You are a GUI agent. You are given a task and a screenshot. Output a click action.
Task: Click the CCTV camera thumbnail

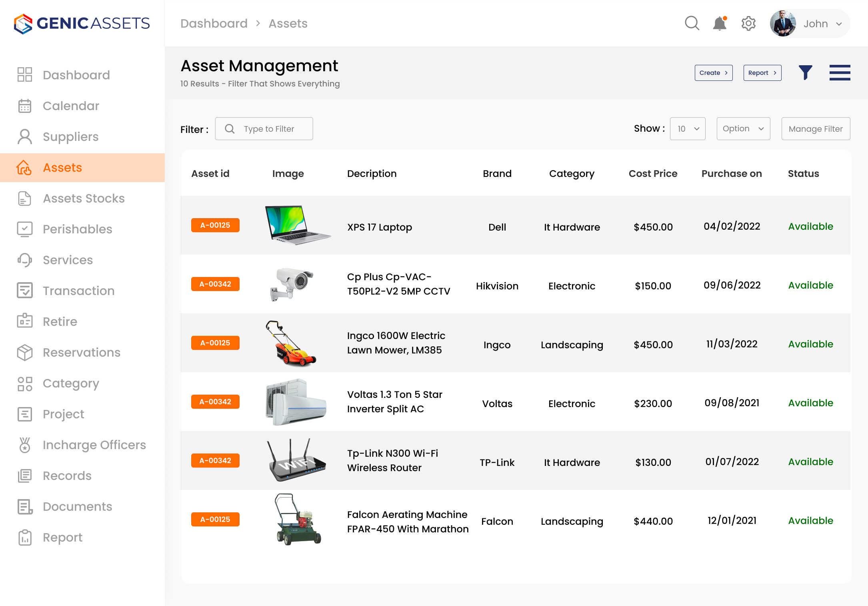[291, 284]
